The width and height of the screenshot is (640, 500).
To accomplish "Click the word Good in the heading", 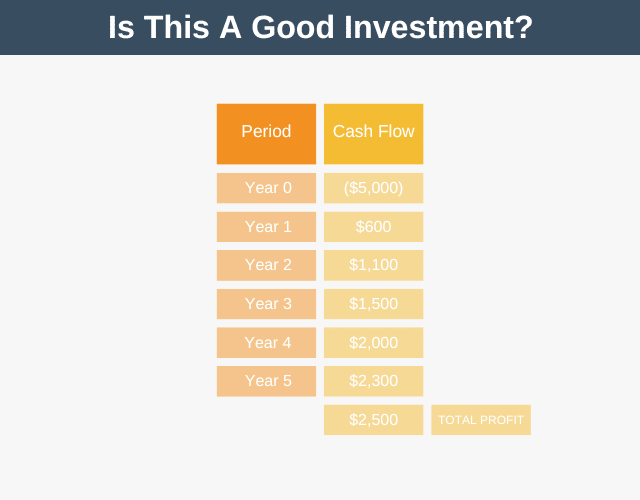I will (x=293, y=27).
